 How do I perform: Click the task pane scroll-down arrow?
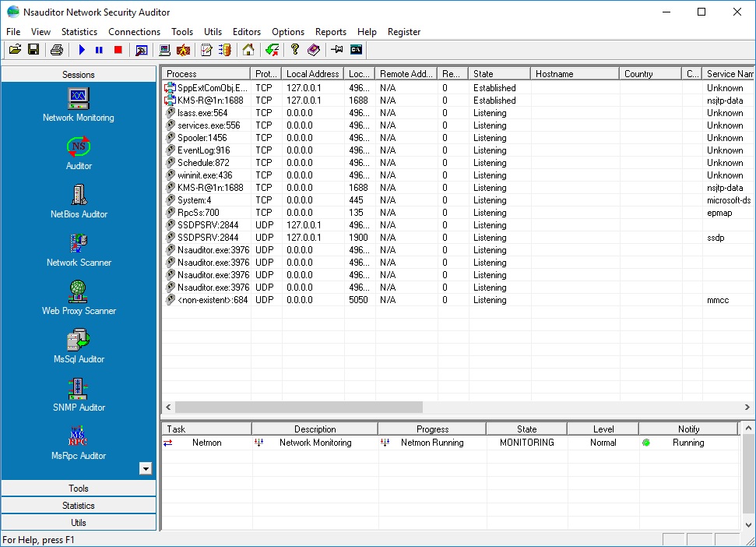click(747, 525)
